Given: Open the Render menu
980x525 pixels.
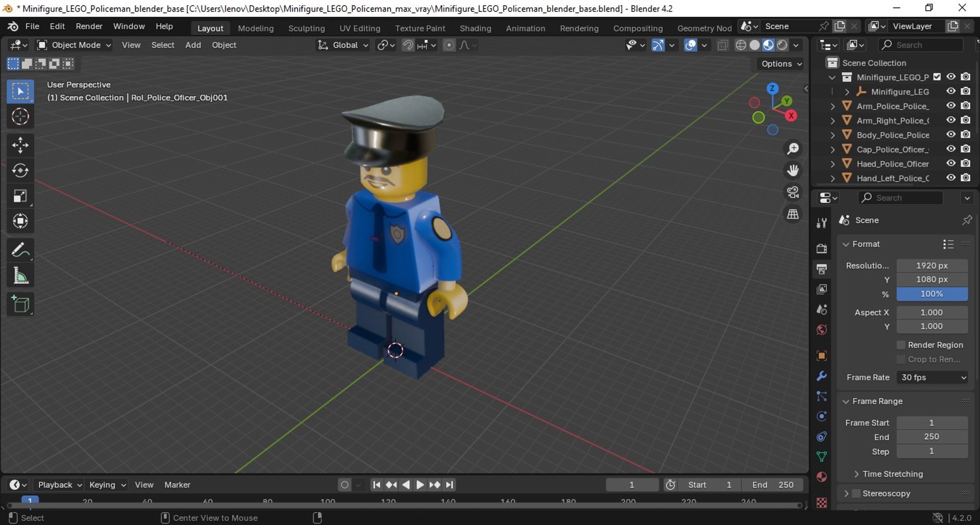Looking at the screenshot, I should pyautogui.click(x=89, y=26).
